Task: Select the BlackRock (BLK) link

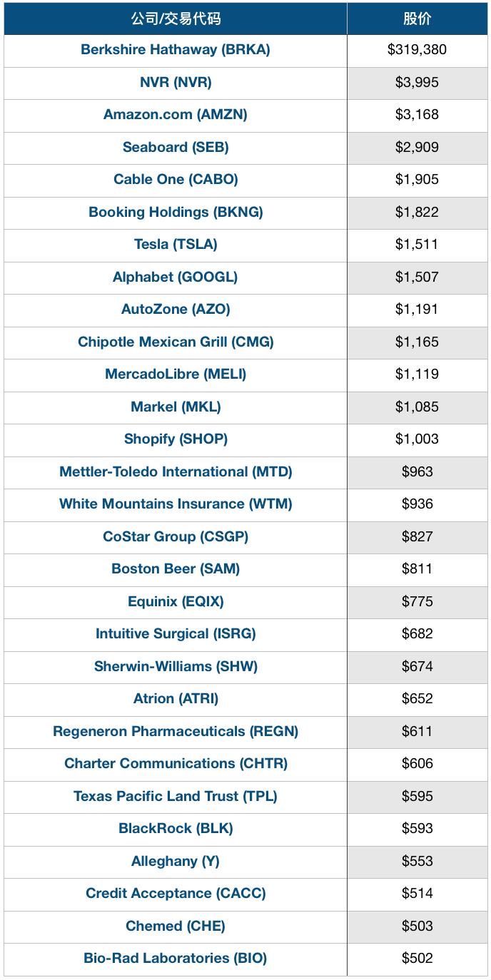Action: click(176, 829)
